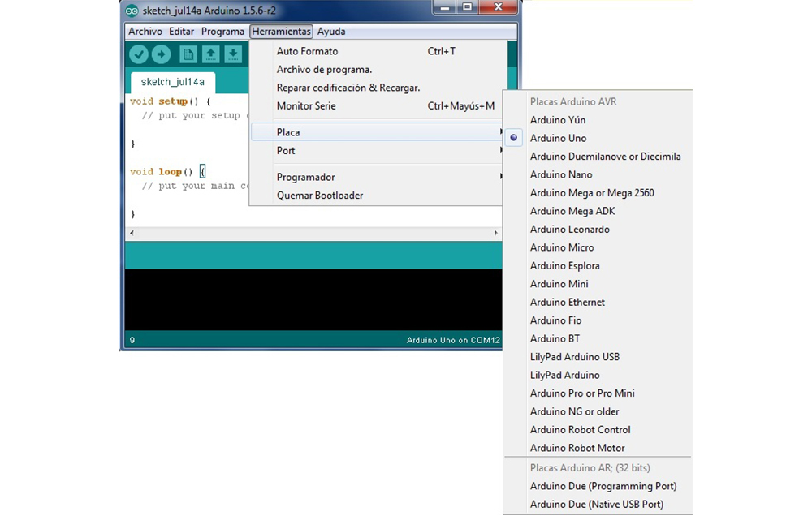Click the Upload arrow toolbar icon
The image size is (812, 516).
(161, 54)
